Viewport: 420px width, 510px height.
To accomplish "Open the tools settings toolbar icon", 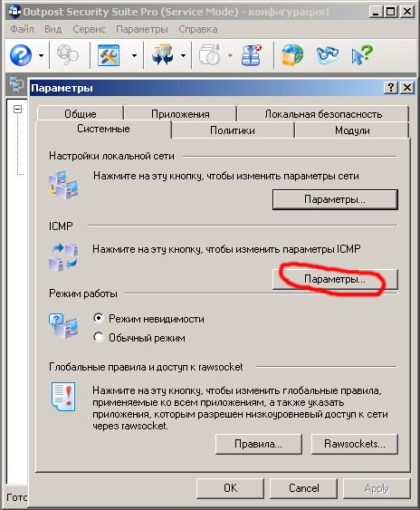I will coord(109,55).
